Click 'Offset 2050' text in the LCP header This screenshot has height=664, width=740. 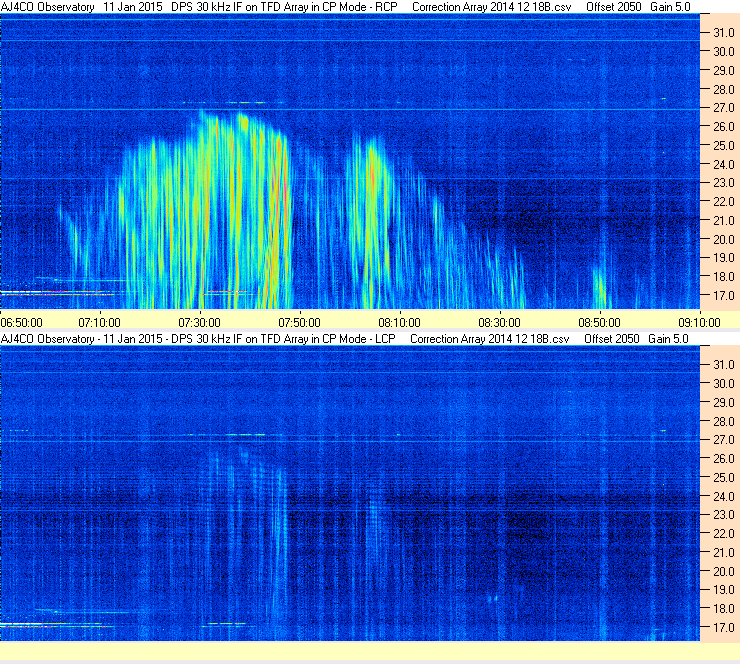[x=611, y=339]
